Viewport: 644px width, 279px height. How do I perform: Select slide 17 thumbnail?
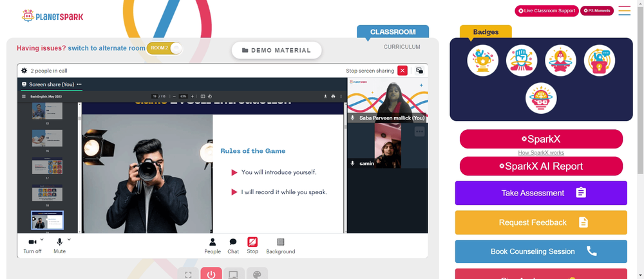pyautogui.click(x=47, y=165)
